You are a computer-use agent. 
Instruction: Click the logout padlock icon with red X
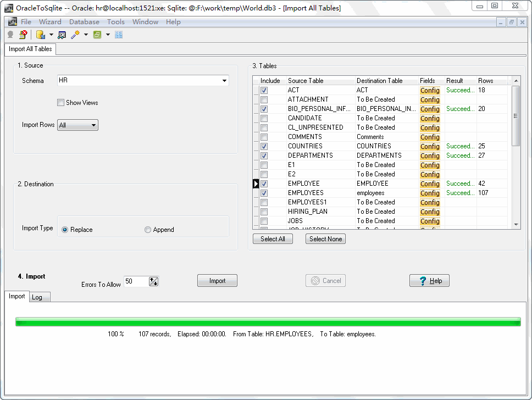23,35
